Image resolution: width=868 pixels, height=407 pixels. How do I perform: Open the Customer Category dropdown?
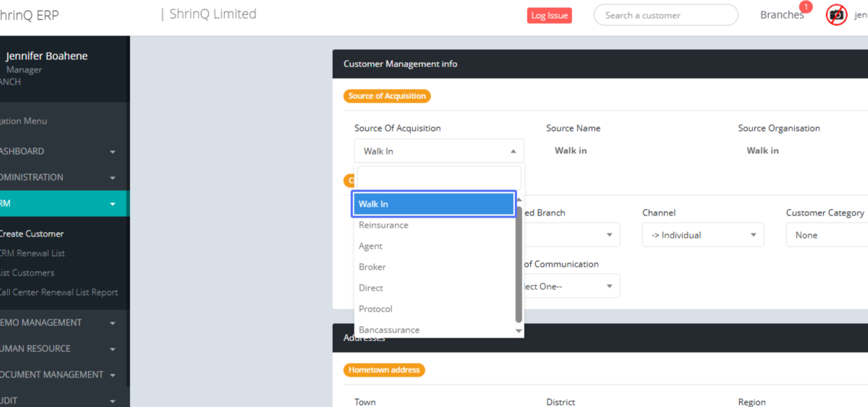coord(826,235)
